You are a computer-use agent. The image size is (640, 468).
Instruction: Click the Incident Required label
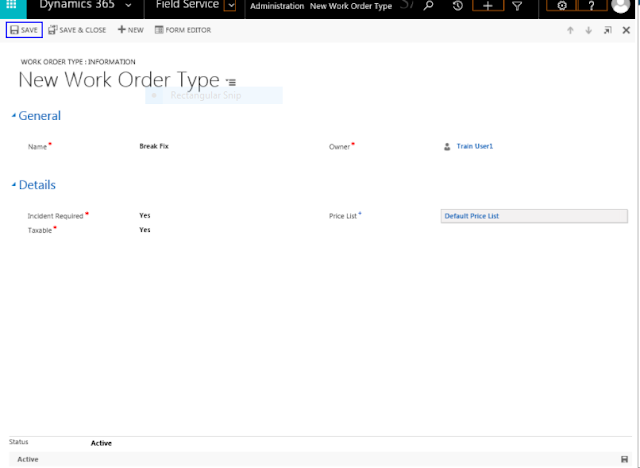[x=55, y=216]
